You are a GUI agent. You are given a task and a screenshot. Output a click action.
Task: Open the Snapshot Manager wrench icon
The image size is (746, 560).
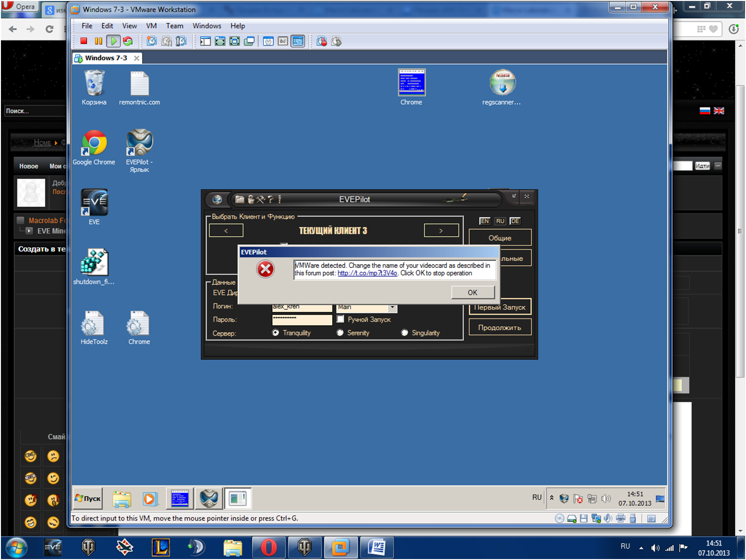181,41
